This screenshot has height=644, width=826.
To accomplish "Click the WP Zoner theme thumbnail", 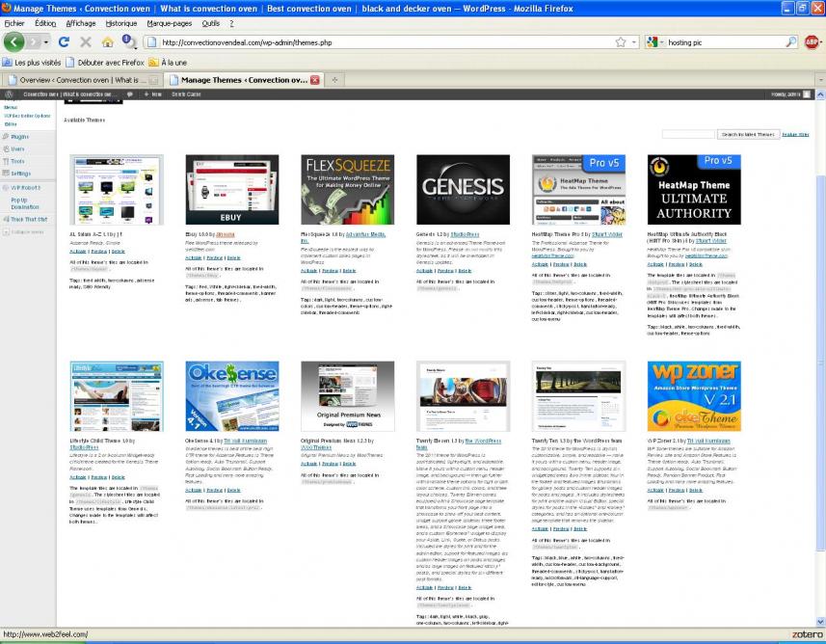I will [x=694, y=396].
